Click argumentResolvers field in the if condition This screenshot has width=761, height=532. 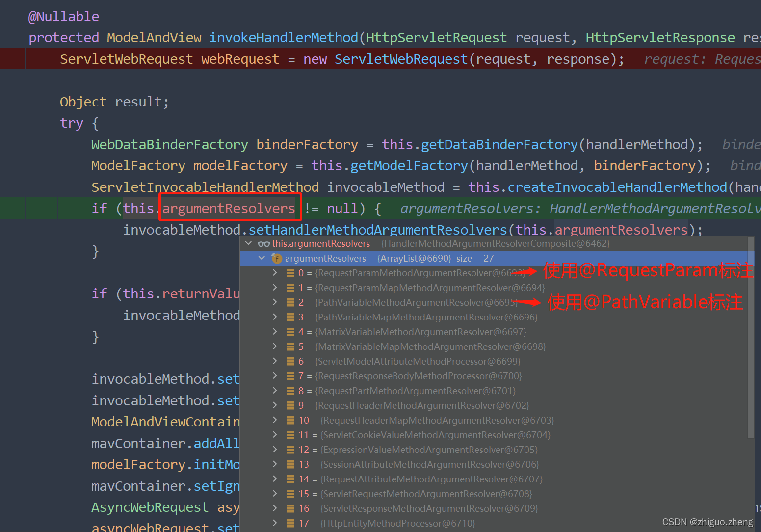(x=229, y=208)
